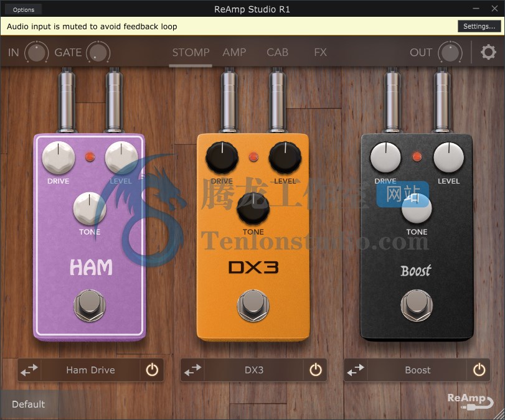Image resolution: width=505 pixels, height=420 pixels.
Task: Click the Boost pedal LEVEL knob
Action: pyautogui.click(x=448, y=157)
